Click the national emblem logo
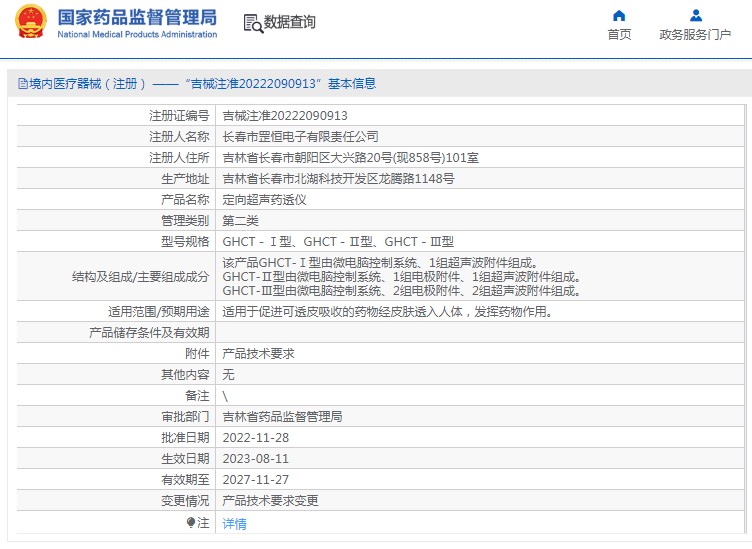 (31, 22)
